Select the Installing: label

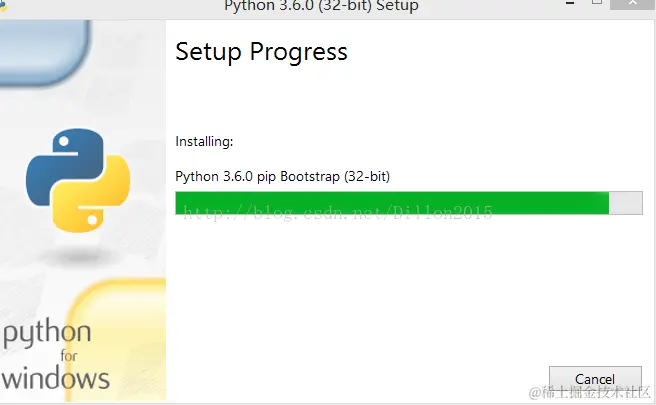coord(204,141)
